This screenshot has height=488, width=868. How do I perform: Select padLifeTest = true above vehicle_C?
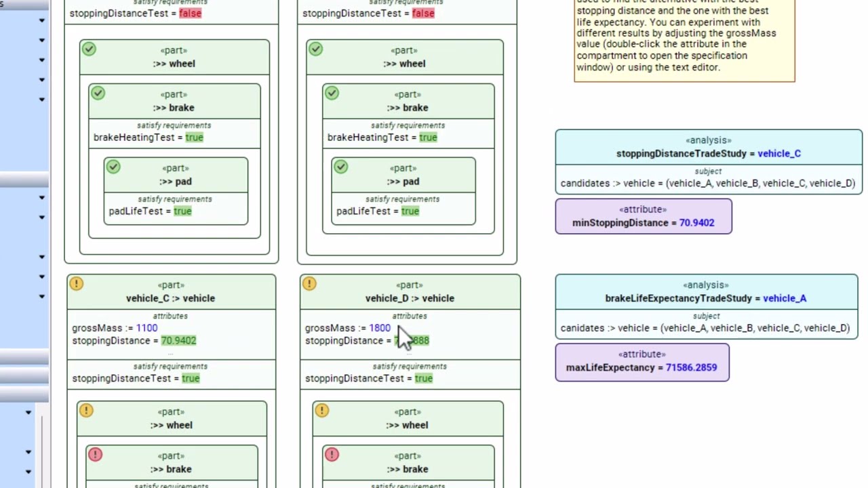pyautogui.click(x=151, y=211)
